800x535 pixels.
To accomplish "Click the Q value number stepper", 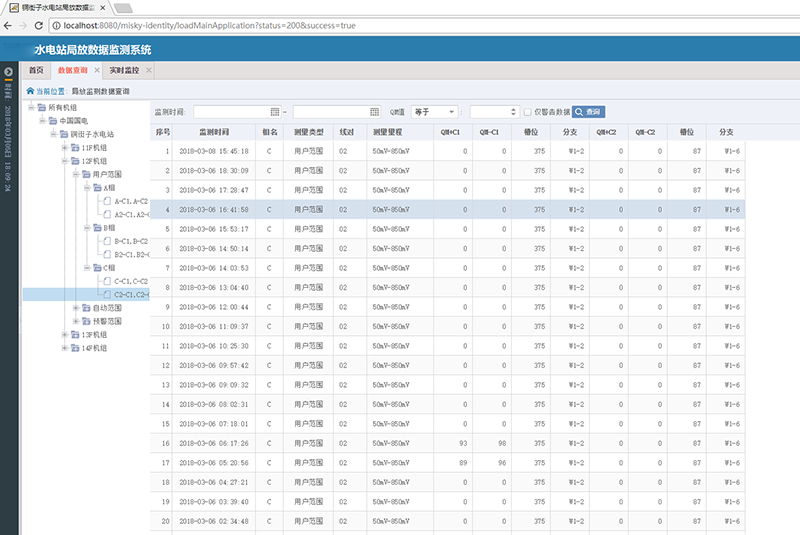I will pos(514,112).
